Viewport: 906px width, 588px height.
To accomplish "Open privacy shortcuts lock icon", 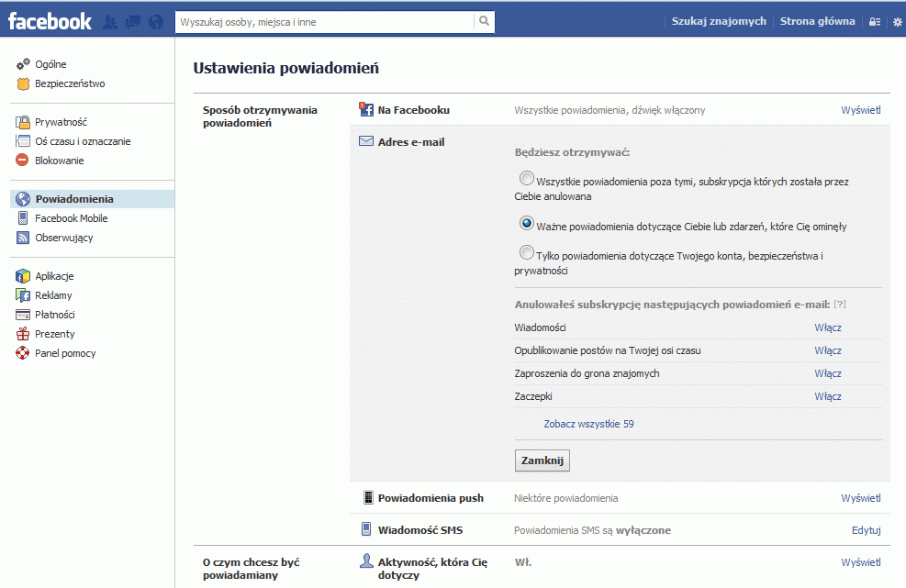I will tap(875, 22).
